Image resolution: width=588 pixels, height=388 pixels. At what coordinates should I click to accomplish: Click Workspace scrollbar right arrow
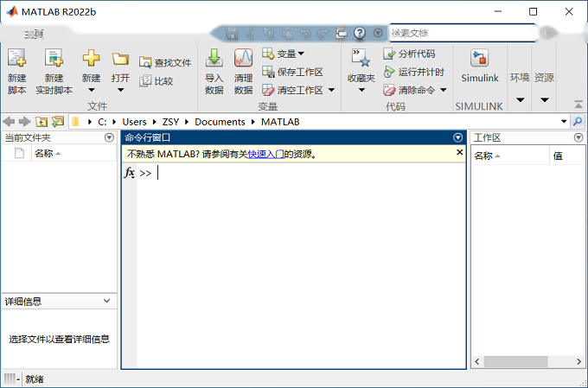579,361
